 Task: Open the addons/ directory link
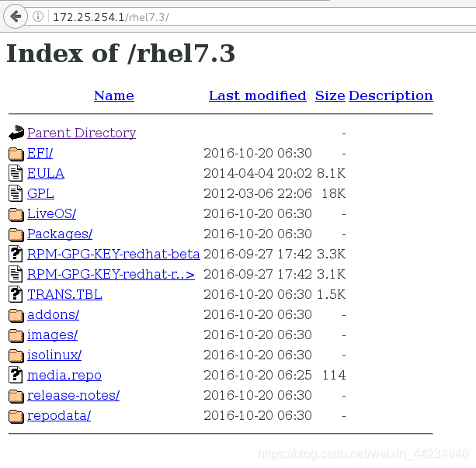coord(53,314)
